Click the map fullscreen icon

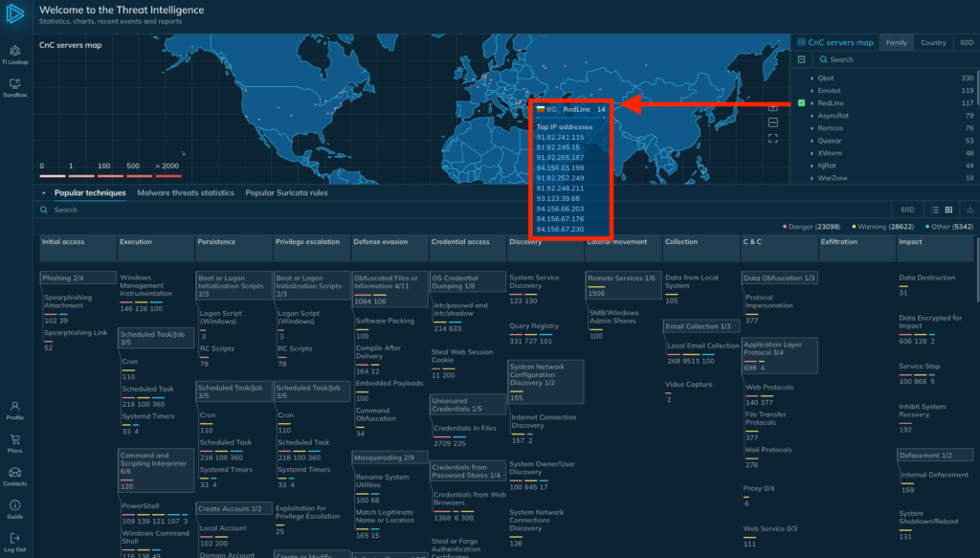(x=773, y=138)
